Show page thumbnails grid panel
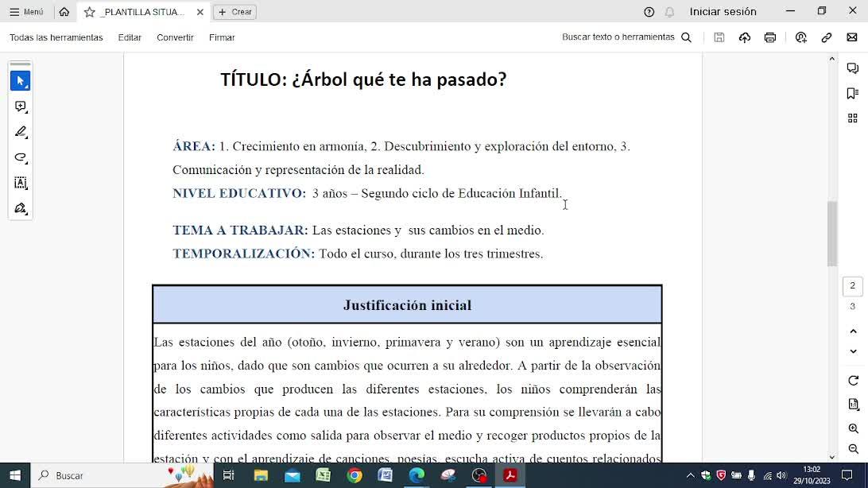The height and width of the screenshot is (488, 868). (x=852, y=118)
